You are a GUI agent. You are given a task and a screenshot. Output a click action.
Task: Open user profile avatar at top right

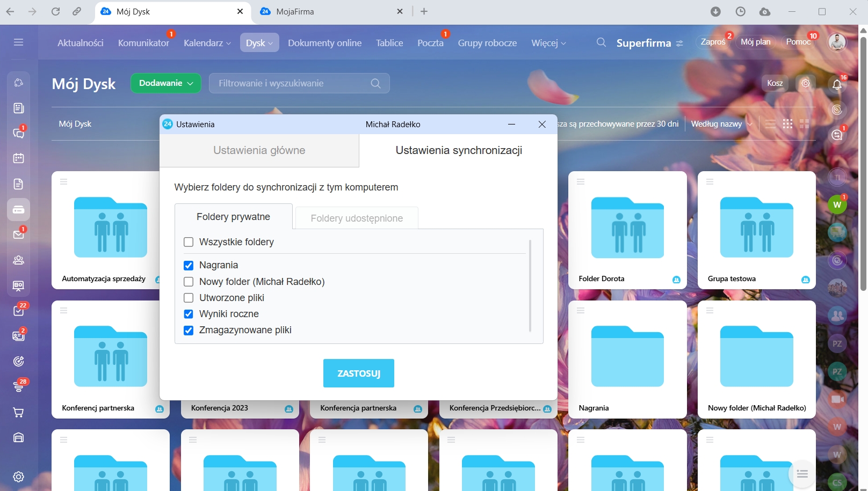coord(837,42)
